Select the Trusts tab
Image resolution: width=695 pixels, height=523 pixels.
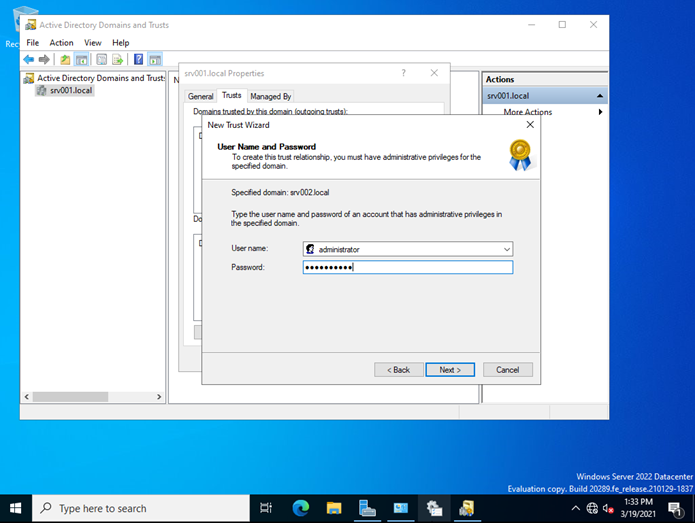pos(231,95)
